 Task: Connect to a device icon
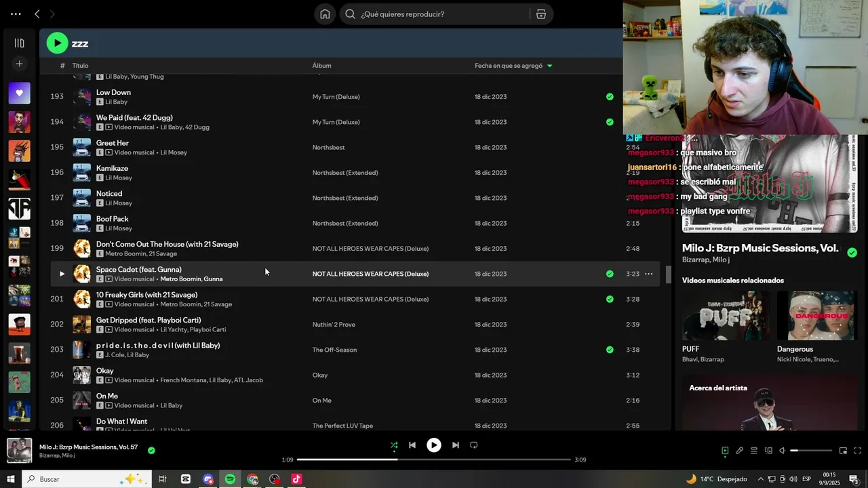(768, 451)
